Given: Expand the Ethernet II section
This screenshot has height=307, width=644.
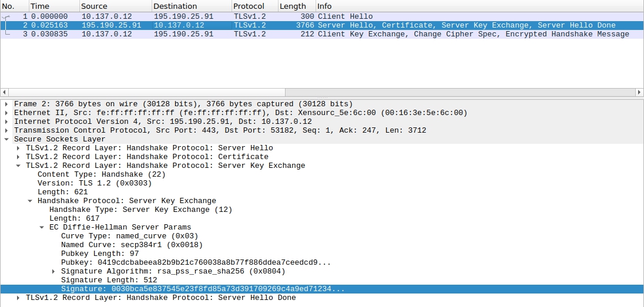Looking at the screenshot, I should (x=6, y=113).
